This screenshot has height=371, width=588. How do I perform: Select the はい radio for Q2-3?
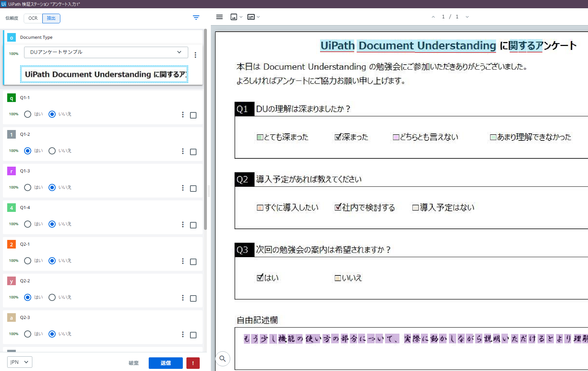pyautogui.click(x=28, y=334)
